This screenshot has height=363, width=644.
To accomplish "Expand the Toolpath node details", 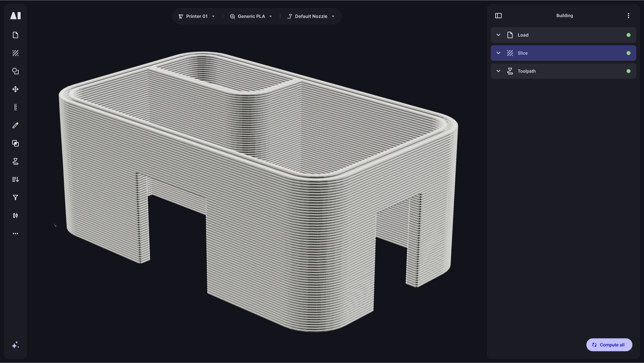I will (498, 71).
